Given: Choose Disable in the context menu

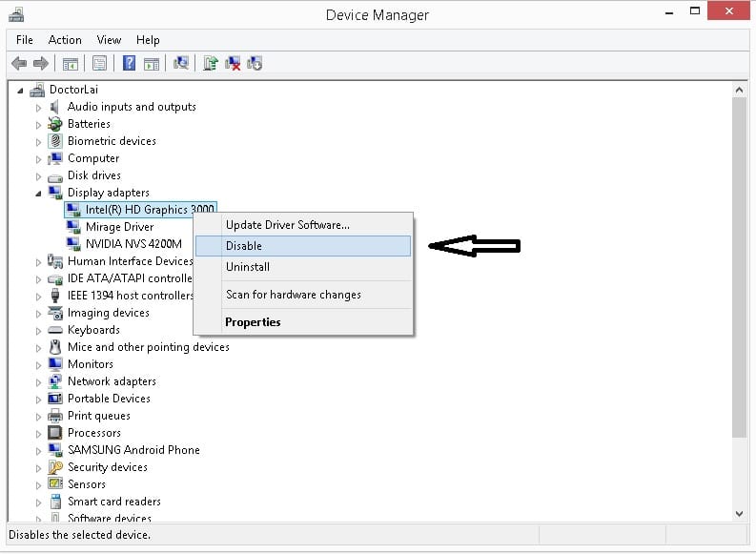Looking at the screenshot, I should tap(303, 246).
